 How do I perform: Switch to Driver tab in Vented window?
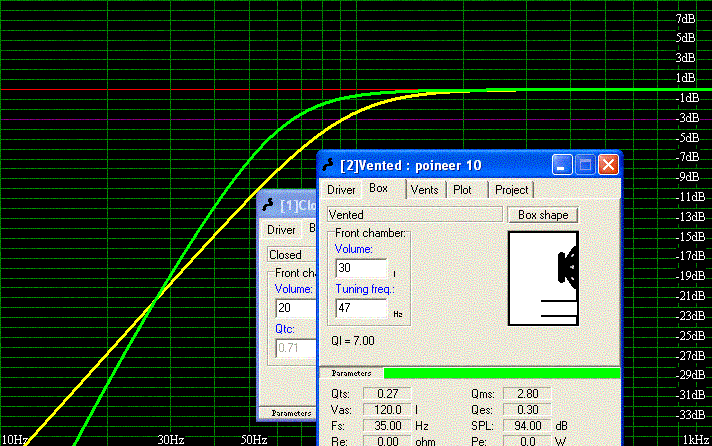[x=341, y=190]
